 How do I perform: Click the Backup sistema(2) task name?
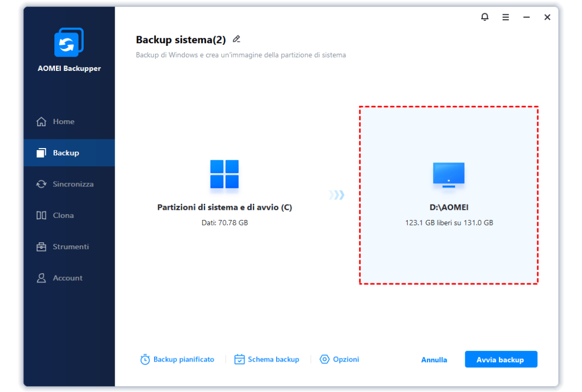coord(181,40)
